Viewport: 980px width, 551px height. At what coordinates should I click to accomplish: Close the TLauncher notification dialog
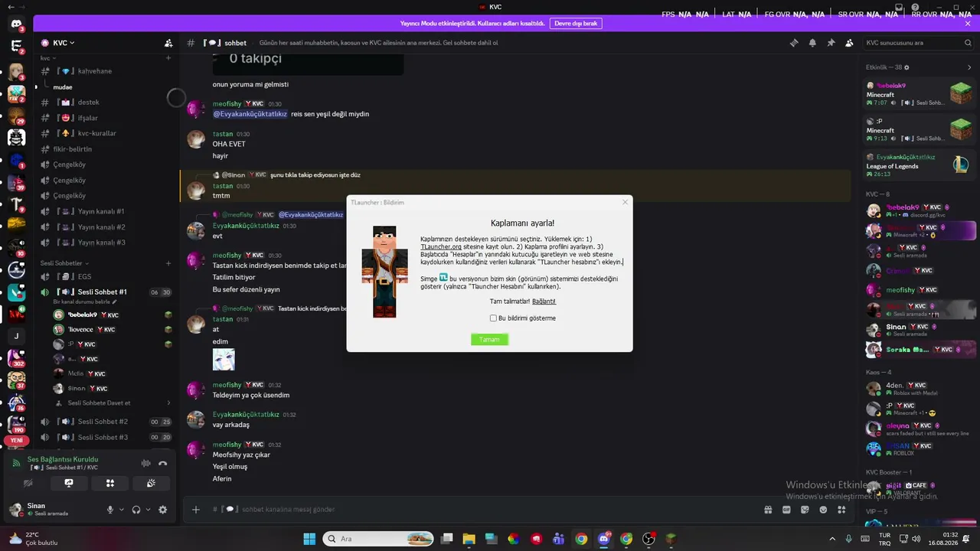(x=625, y=202)
